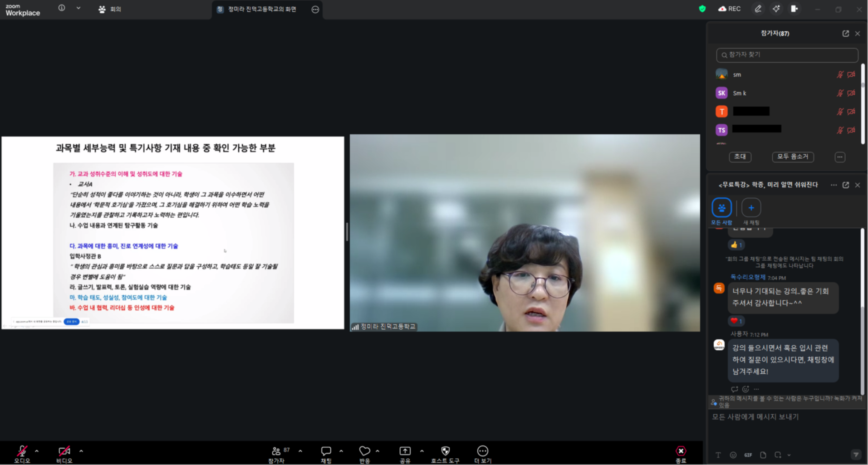Toggle video icon for orange T participant row
This screenshot has height=465, width=868.
coord(851,112)
